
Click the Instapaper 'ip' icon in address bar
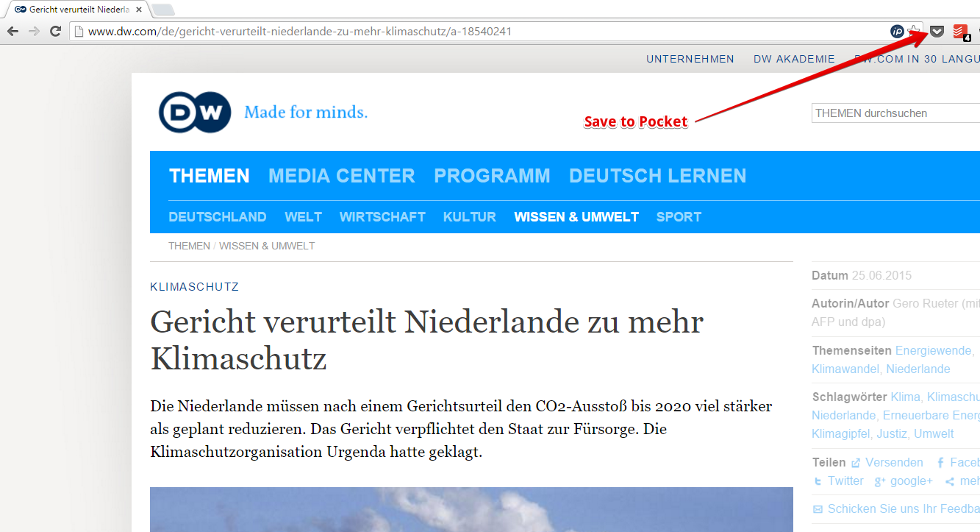tap(897, 32)
